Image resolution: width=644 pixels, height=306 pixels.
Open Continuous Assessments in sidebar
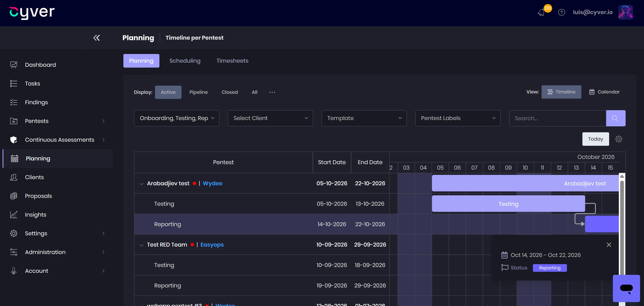pos(59,140)
